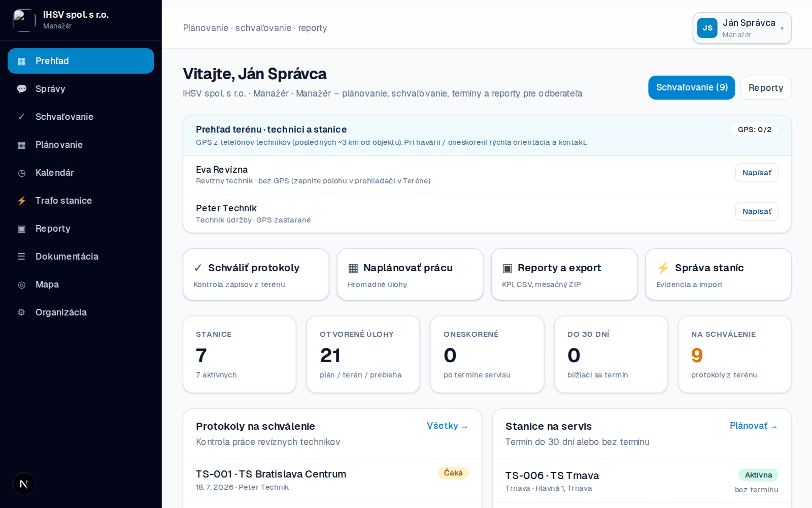
Task: Click the Oneskorené stat card
Action: coord(487,355)
